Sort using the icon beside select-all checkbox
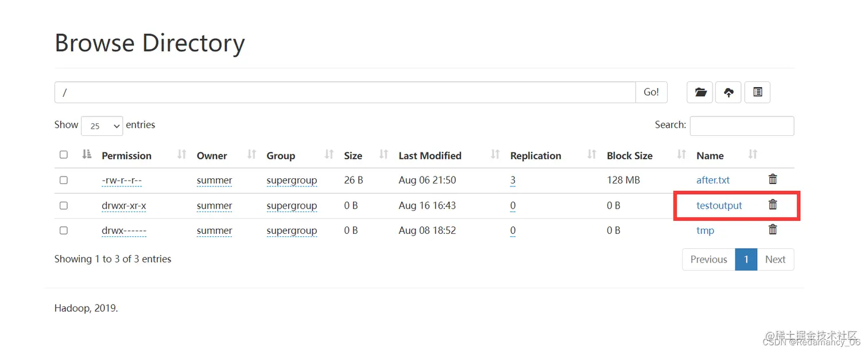 [87, 154]
